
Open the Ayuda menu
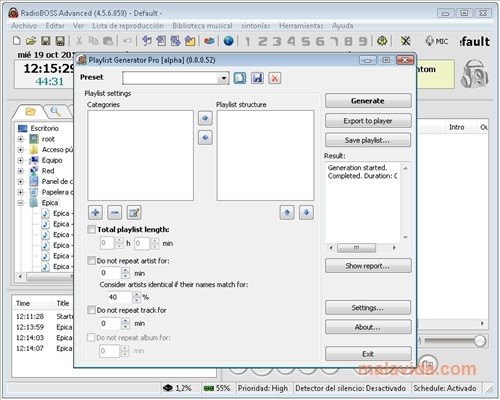click(342, 26)
